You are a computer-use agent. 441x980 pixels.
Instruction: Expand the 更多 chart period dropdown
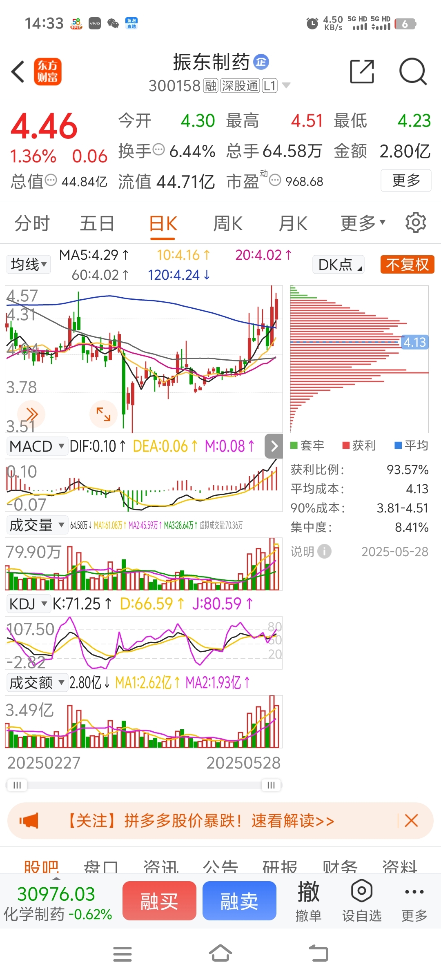(363, 223)
